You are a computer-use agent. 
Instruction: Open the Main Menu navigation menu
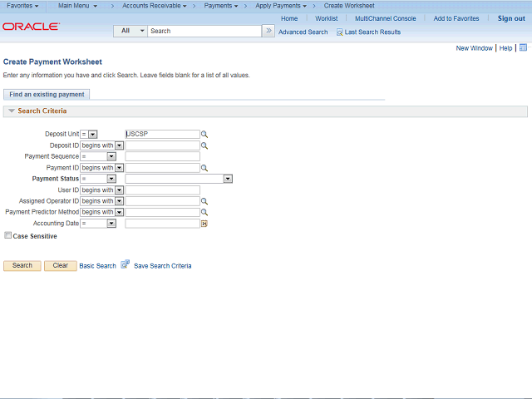tap(77, 6)
